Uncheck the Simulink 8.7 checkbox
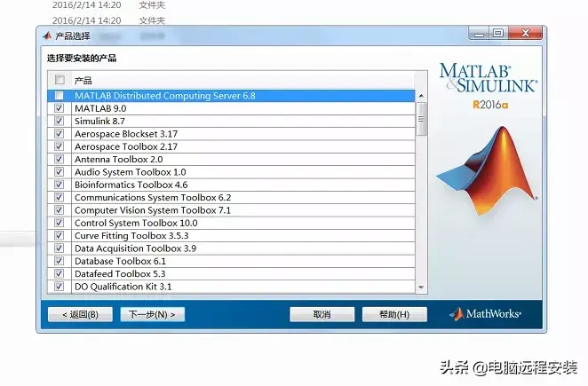This screenshot has width=588, height=386. point(60,121)
